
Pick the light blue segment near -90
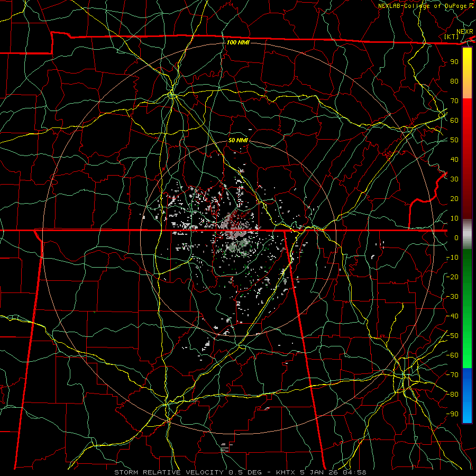click(x=467, y=413)
